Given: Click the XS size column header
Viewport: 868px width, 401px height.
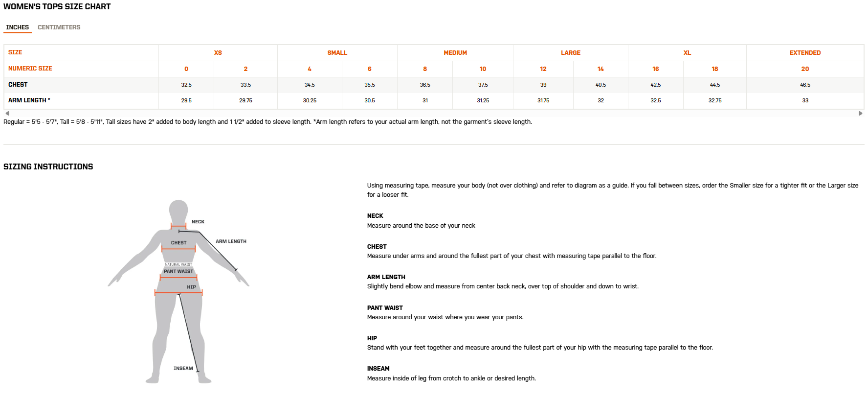Looking at the screenshot, I should 218,53.
